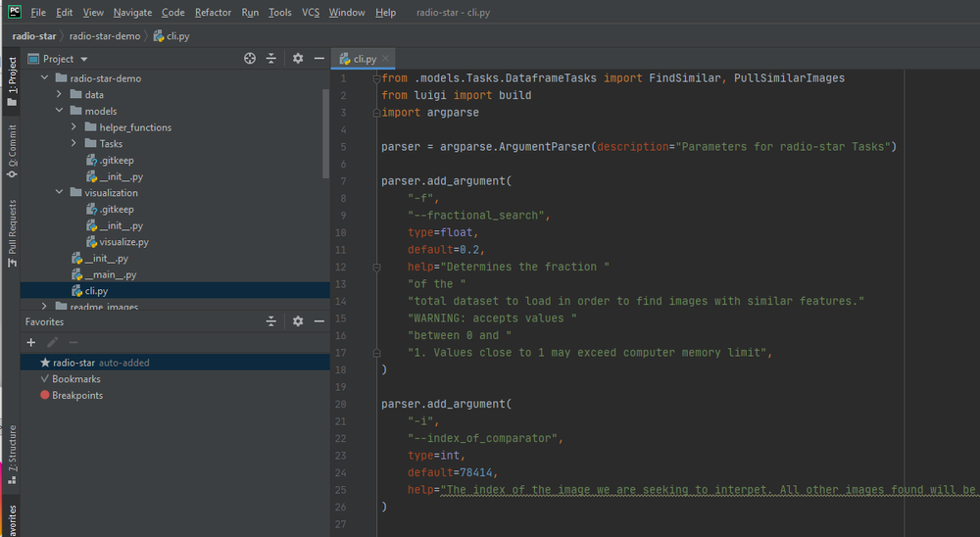This screenshot has height=537, width=980.
Task: Click the '"--fractional_search",' code line
Action: [479, 216]
